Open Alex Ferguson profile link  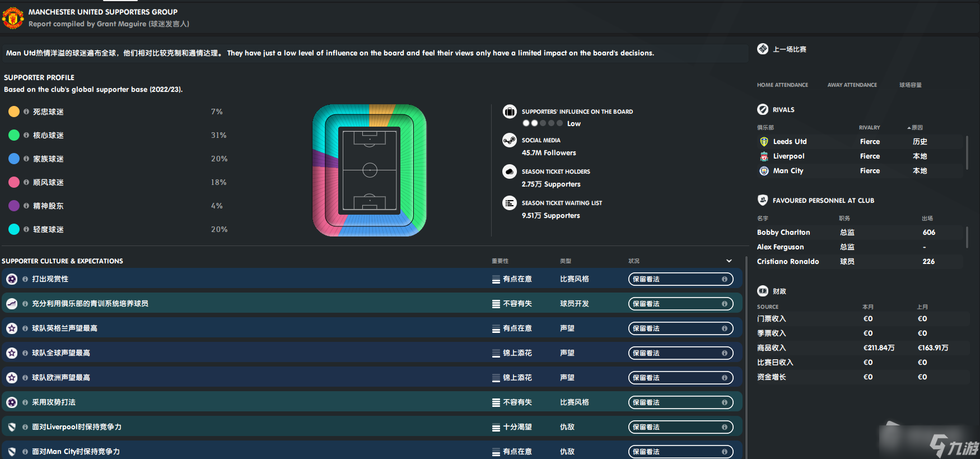[x=781, y=247]
